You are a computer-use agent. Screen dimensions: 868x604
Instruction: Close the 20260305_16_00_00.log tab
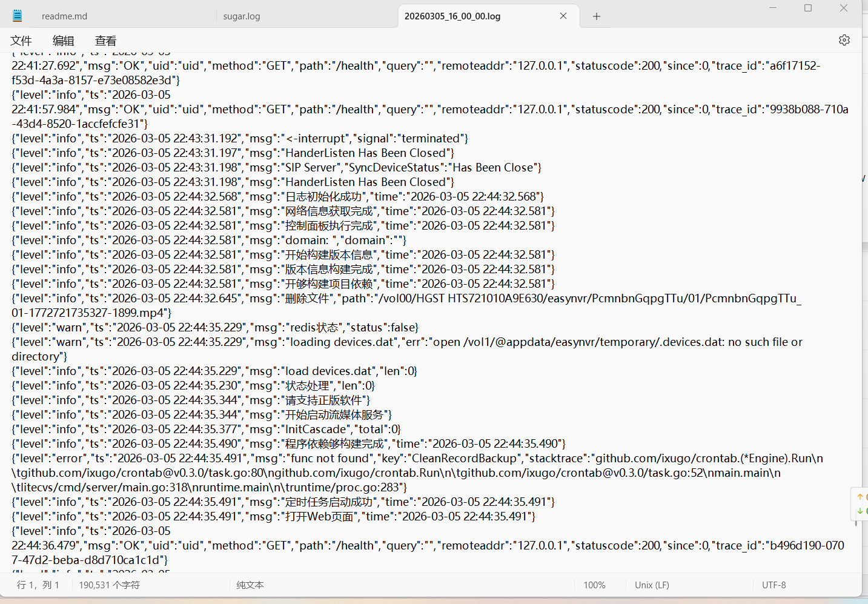tap(563, 16)
